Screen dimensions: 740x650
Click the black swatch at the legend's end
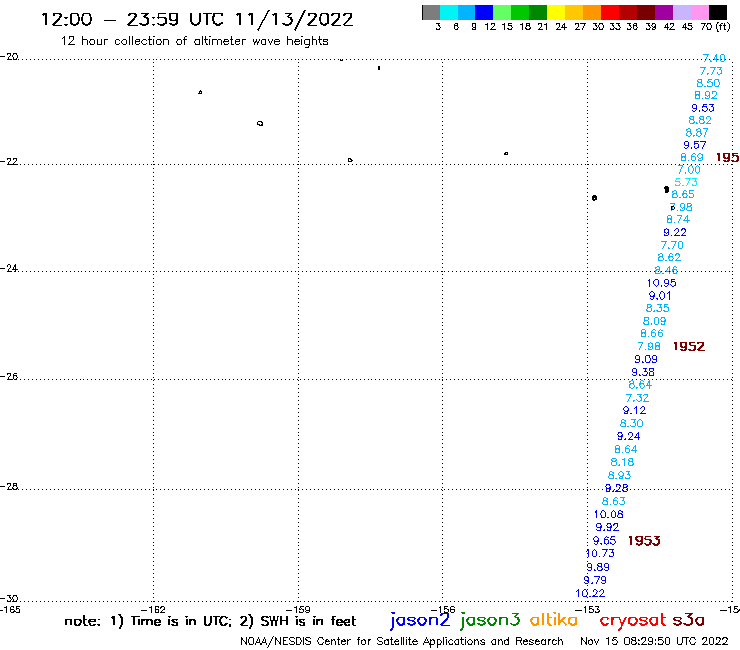click(x=718, y=12)
